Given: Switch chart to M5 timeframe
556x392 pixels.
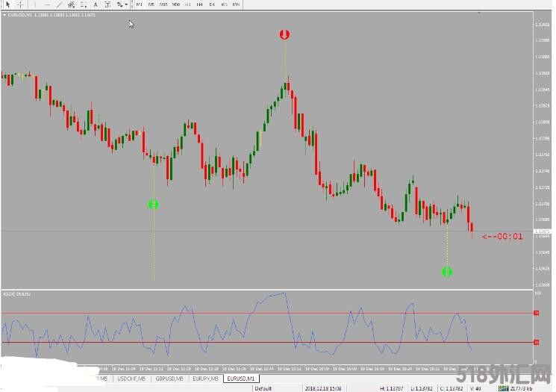Looking at the screenshot, I should (151, 4).
